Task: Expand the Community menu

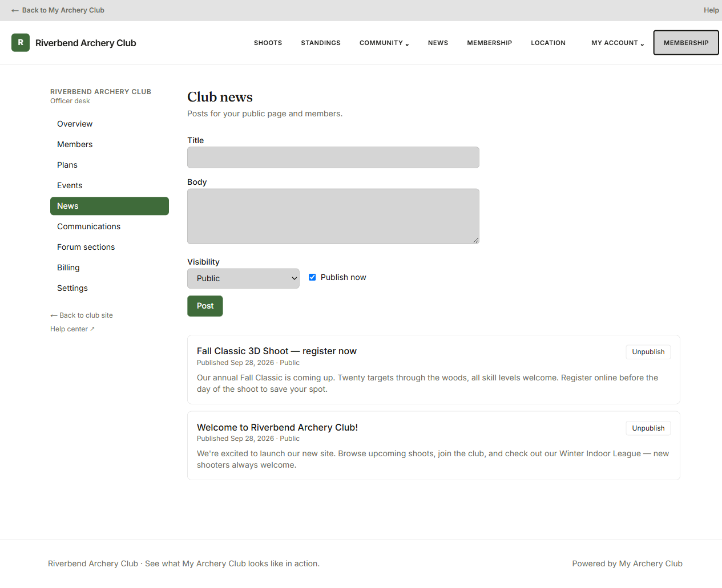Action: point(384,43)
